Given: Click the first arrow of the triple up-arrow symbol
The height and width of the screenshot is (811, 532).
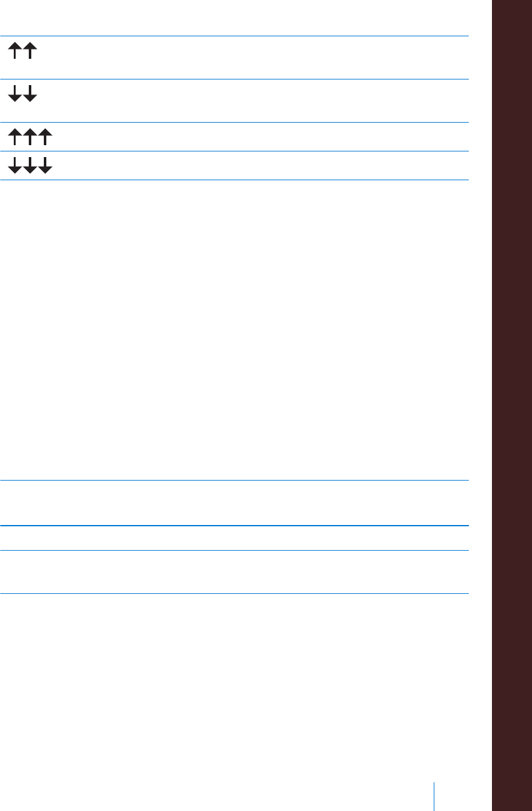Looking at the screenshot, I should 15,136.
